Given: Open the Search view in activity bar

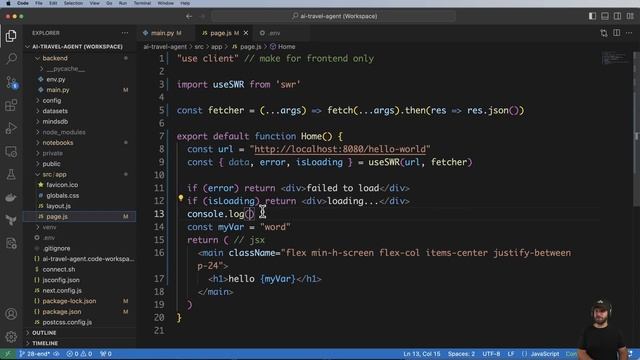Looking at the screenshot, I should [11, 59].
